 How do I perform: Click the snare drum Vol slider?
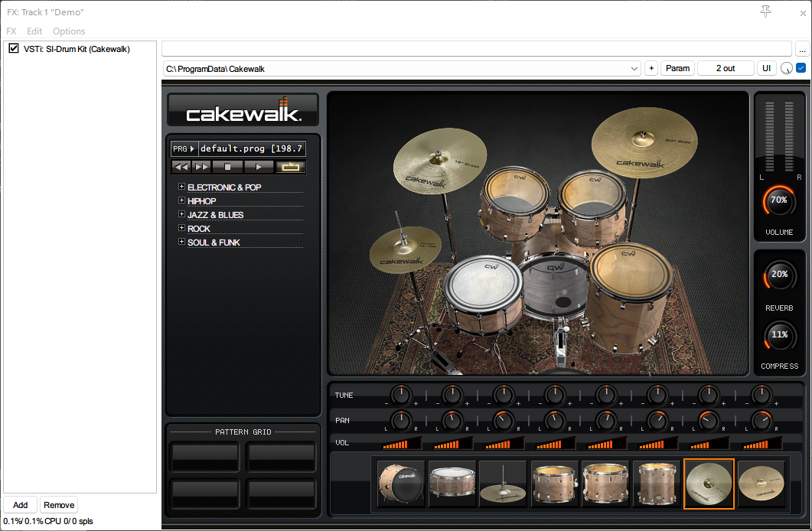click(452, 443)
